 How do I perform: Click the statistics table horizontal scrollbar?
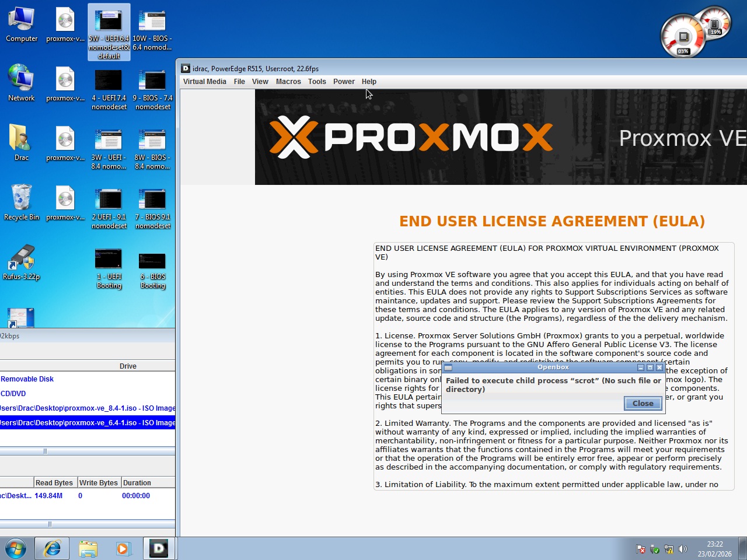88,524
